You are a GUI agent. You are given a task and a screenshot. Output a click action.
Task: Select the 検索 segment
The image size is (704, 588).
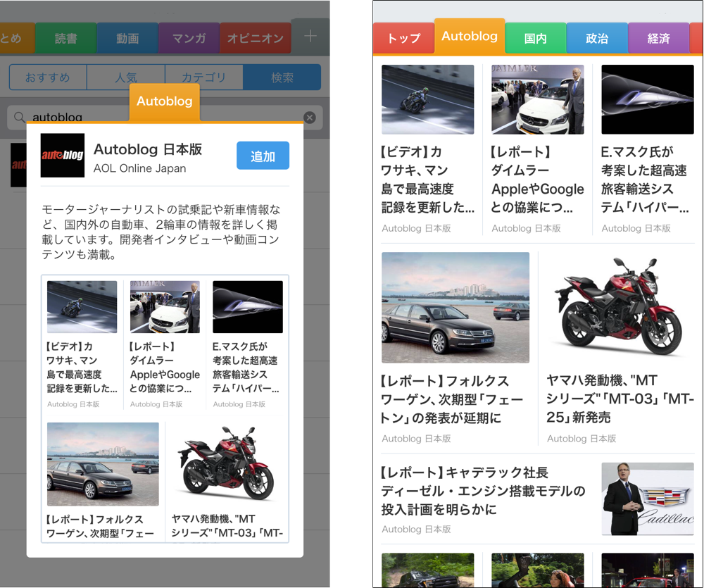pyautogui.click(x=282, y=77)
